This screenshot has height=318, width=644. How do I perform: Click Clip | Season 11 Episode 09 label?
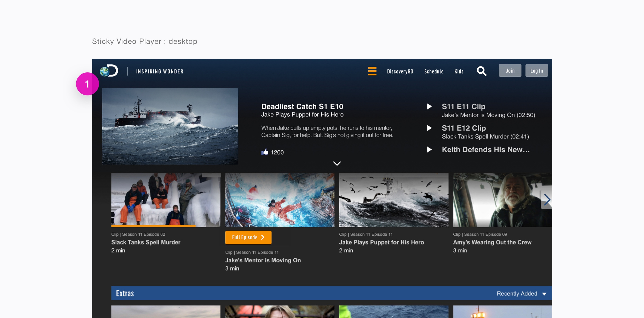tap(480, 234)
